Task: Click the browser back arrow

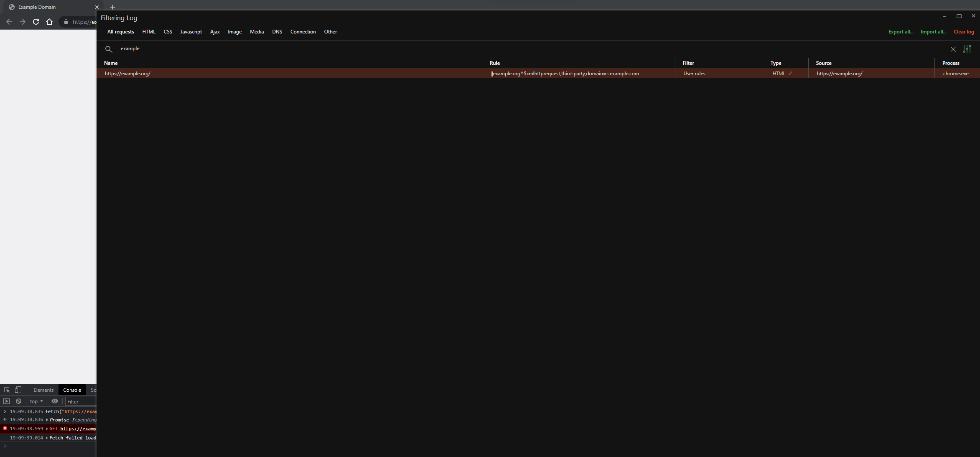Action: click(9, 22)
